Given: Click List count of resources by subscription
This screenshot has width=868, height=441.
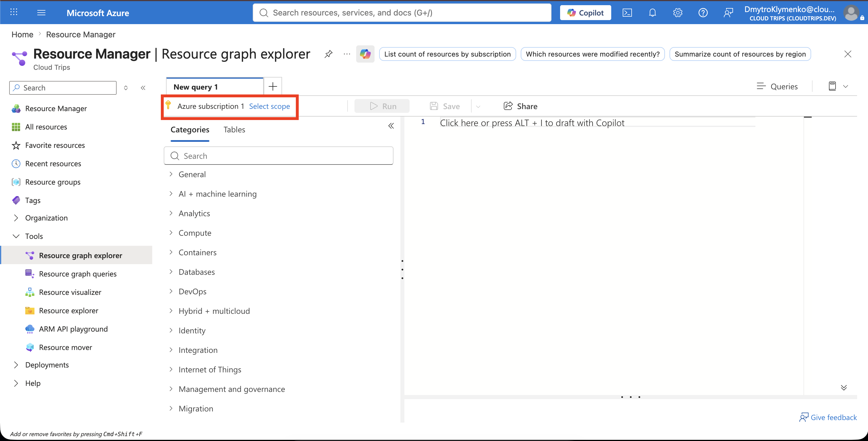Looking at the screenshot, I should [x=447, y=54].
